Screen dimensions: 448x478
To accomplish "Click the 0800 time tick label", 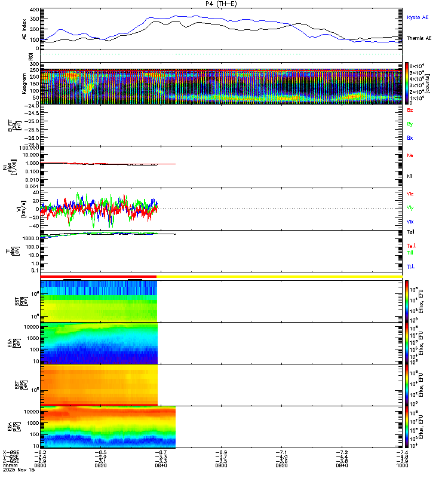I will click(x=40, y=465).
